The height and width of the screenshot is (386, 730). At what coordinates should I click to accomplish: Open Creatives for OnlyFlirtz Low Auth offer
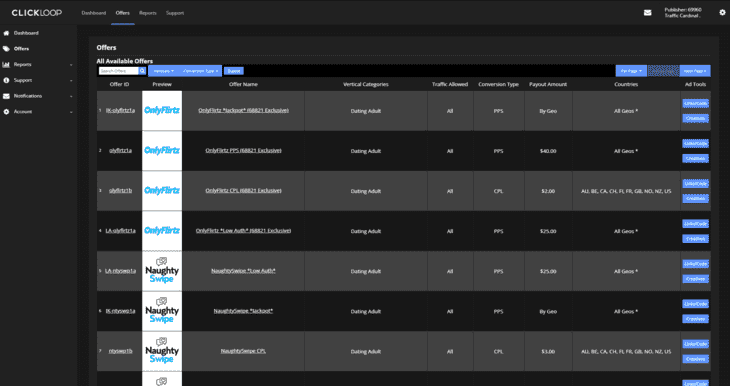click(696, 238)
